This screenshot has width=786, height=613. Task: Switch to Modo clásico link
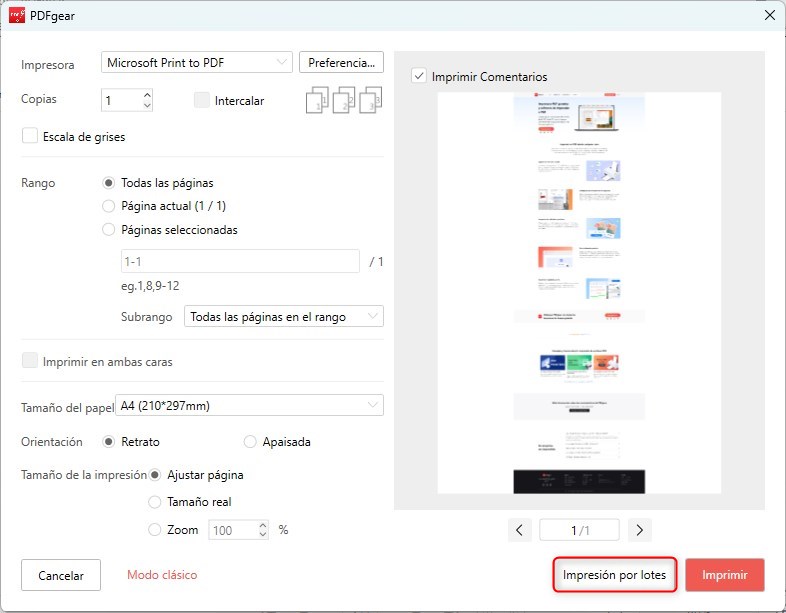pyautogui.click(x=162, y=575)
